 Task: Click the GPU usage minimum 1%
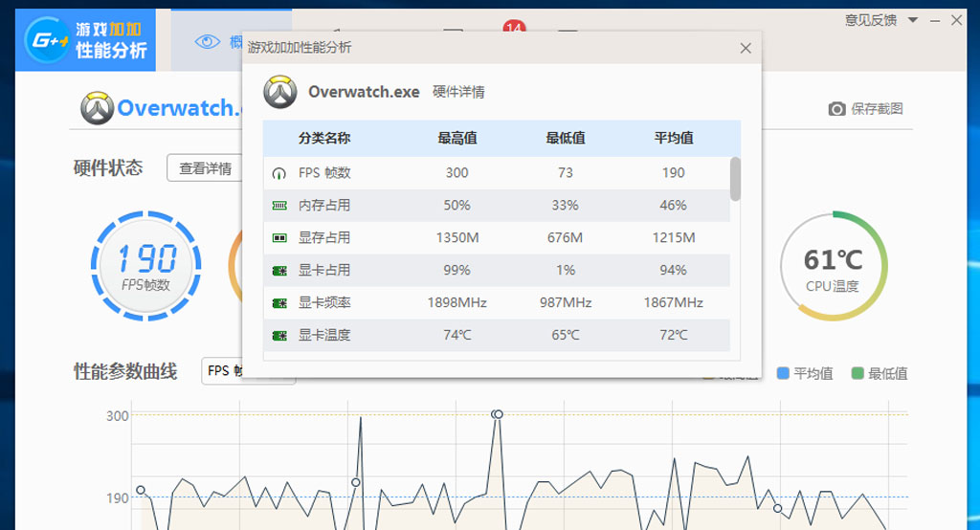tap(565, 271)
